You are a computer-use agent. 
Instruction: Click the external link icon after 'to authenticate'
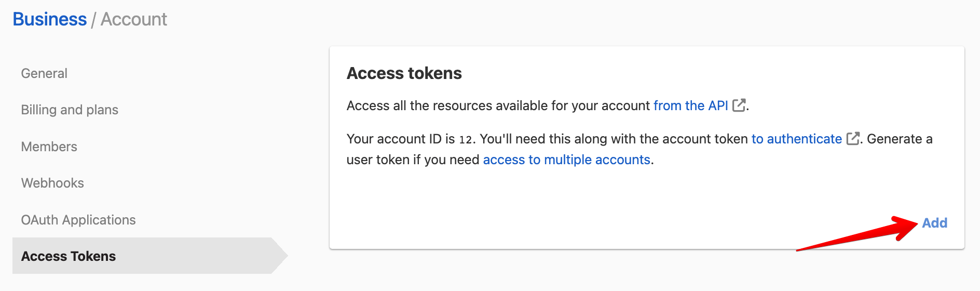pos(852,139)
